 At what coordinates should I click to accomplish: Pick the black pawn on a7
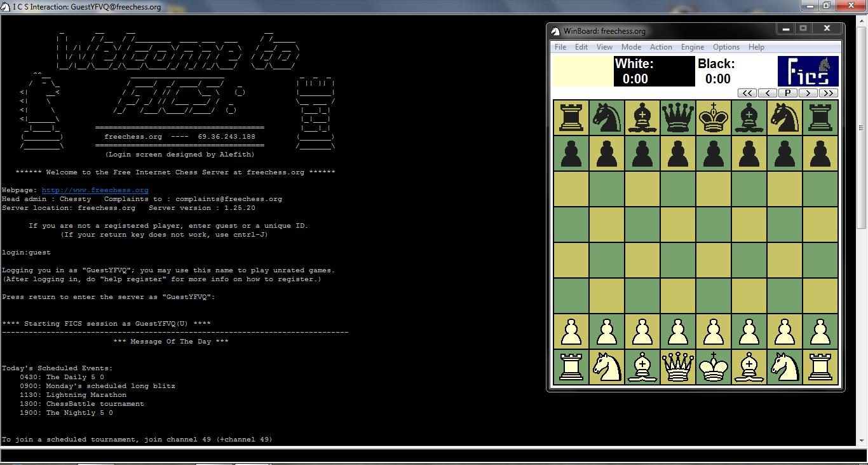click(571, 153)
